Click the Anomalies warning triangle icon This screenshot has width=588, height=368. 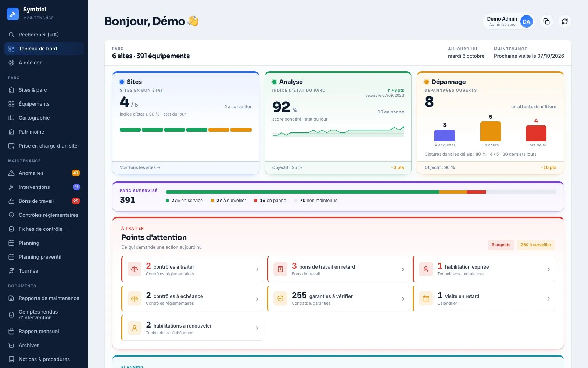11,173
